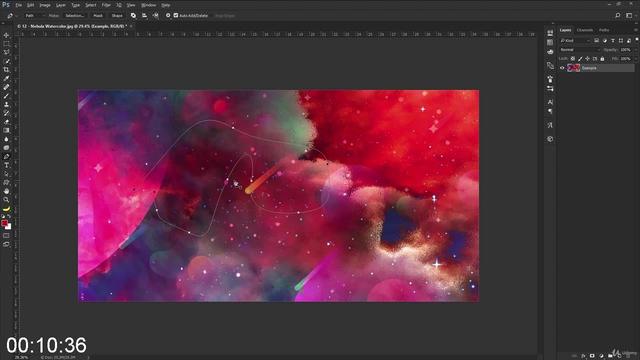Click Make Selection button
Screen dimensions: 640x360
coord(75,16)
